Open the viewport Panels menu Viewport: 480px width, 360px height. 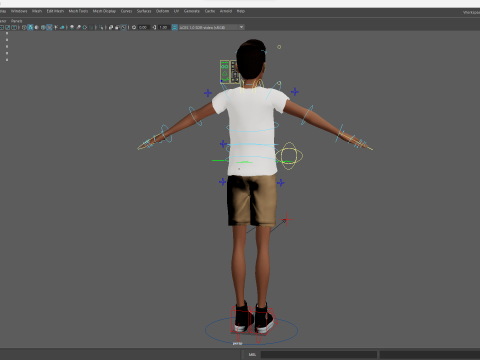tap(16, 21)
